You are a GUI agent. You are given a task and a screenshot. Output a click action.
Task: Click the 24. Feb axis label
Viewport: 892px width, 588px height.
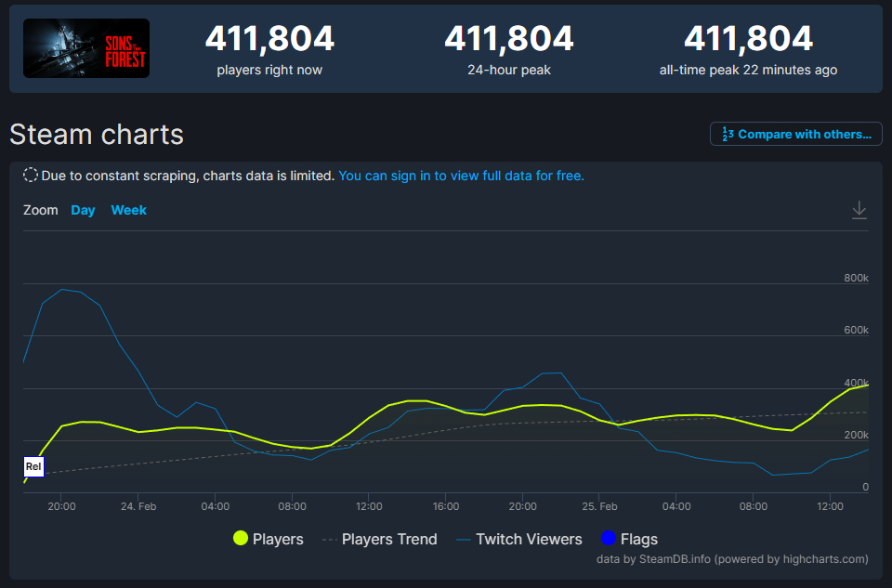pyautogui.click(x=138, y=506)
